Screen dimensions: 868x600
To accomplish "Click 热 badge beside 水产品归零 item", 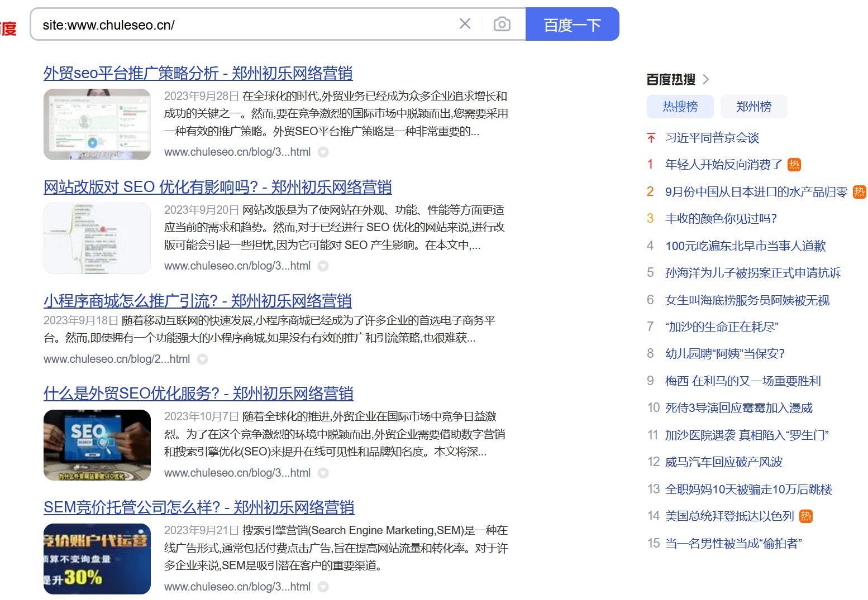I will click(860, 192).
